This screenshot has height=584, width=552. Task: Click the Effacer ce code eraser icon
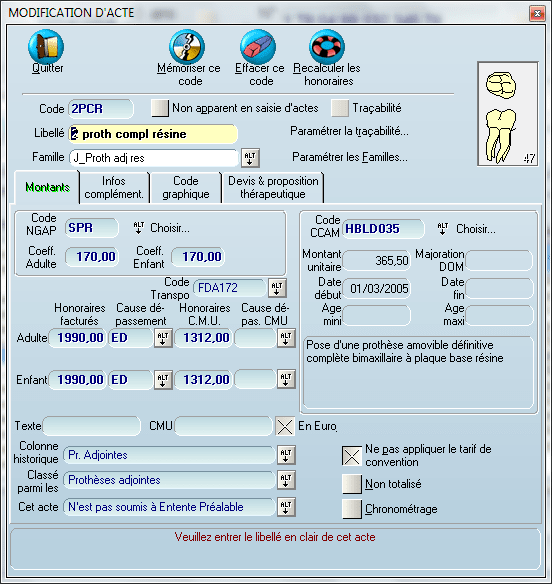tap(258, 47)
